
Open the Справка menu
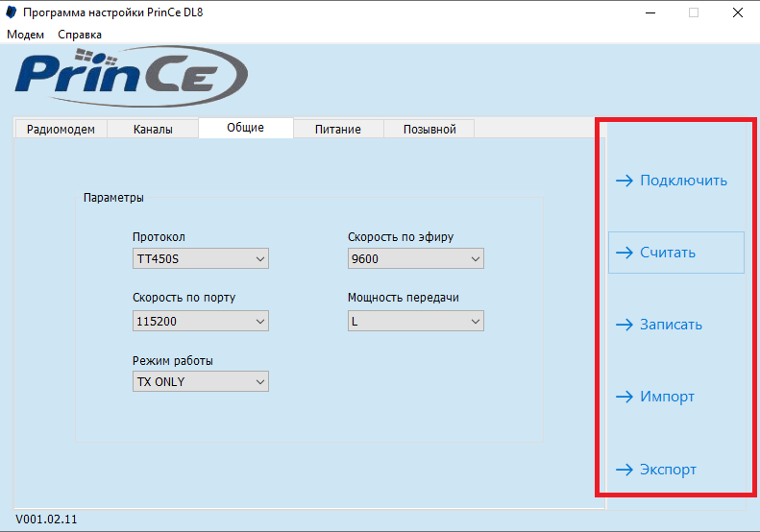pyautogui.click(x=80, y=35)
